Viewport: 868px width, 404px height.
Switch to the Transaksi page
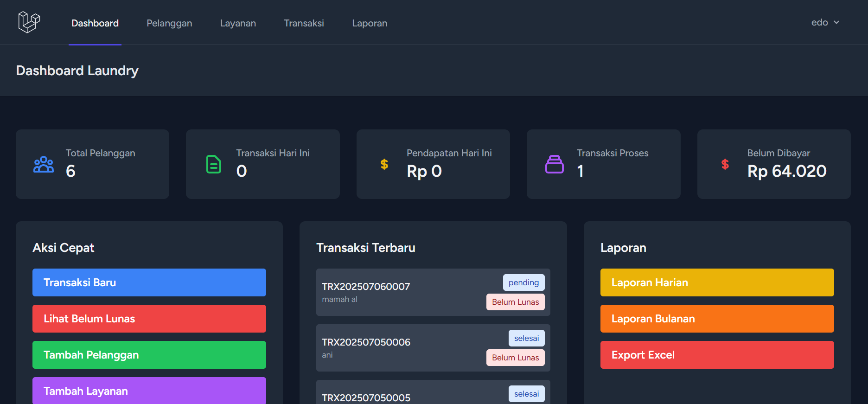304,23
